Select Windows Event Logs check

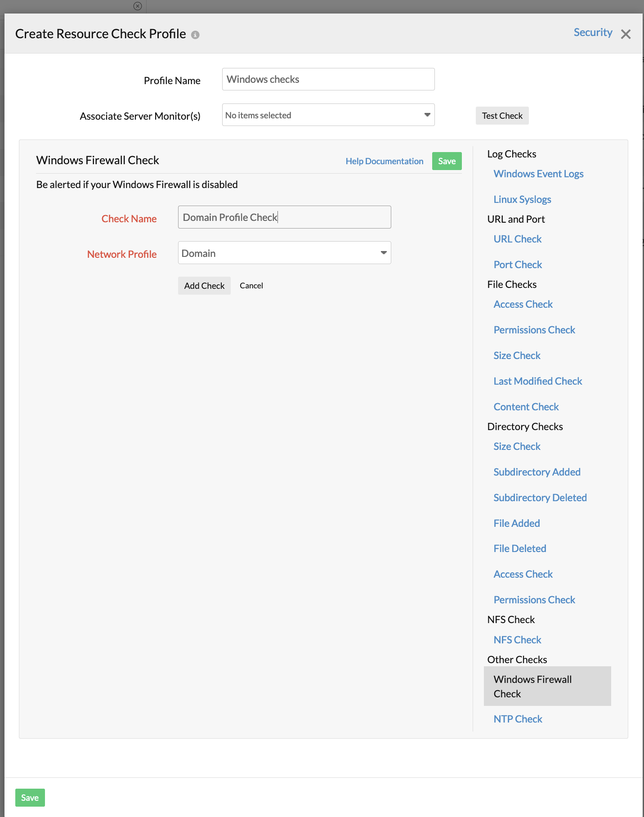click(x=538, y=174)
